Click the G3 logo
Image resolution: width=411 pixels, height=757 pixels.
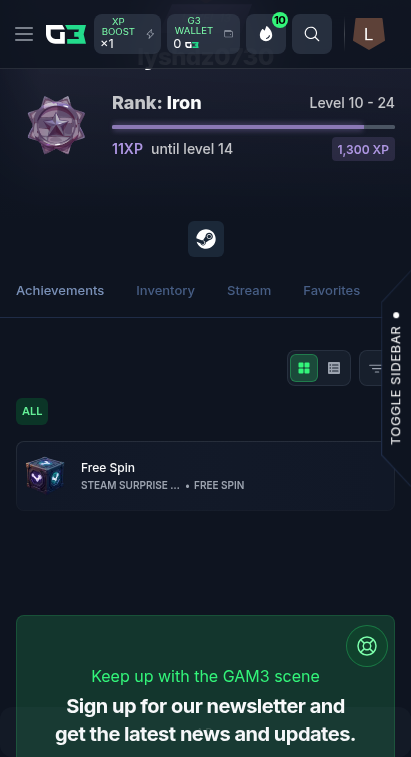pos(66,34)
